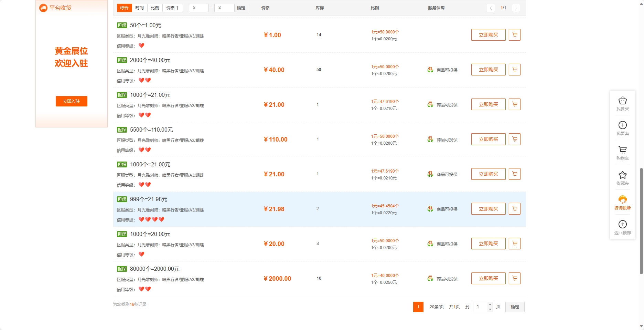644x330 pixels.
Task: Click previous page chevron in listing header
Action: pyautogui.click(x=491, y=8)
